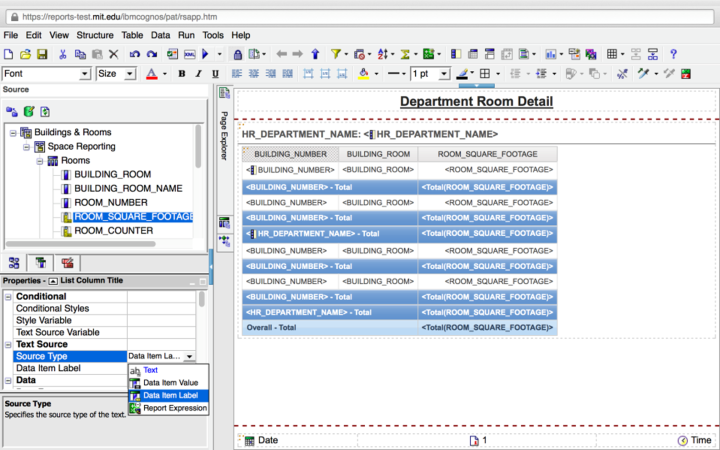This screenshot has height=450, width=720.
Task: Click the lock page objects icon
Action: [237, 54]
